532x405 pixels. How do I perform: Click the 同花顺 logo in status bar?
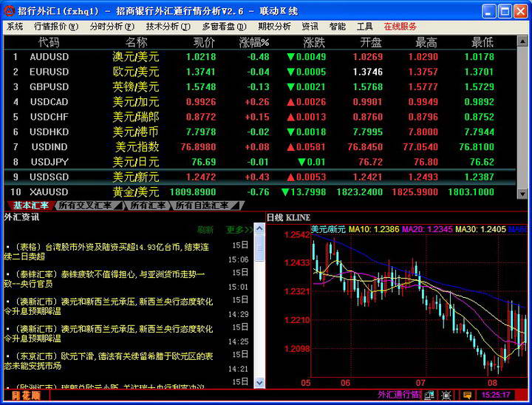26,395
